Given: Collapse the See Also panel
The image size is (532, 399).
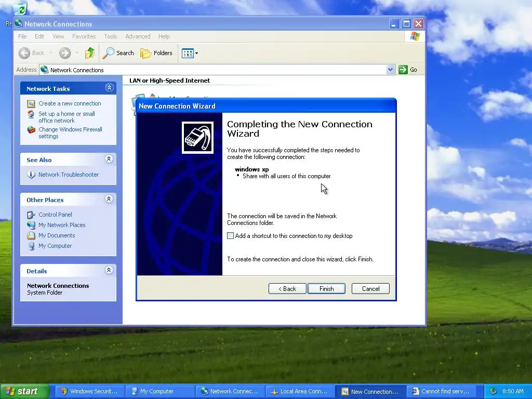Looking at the screenshot, I should point(109,159).
